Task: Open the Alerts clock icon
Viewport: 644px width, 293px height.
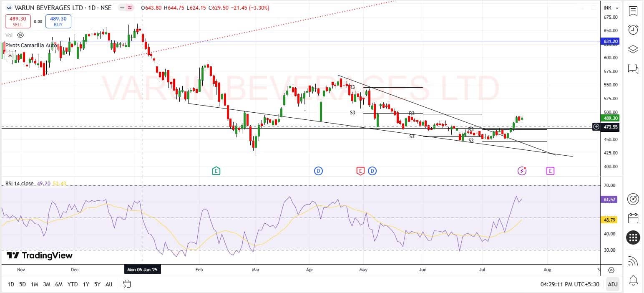Action: pos(633,30)
